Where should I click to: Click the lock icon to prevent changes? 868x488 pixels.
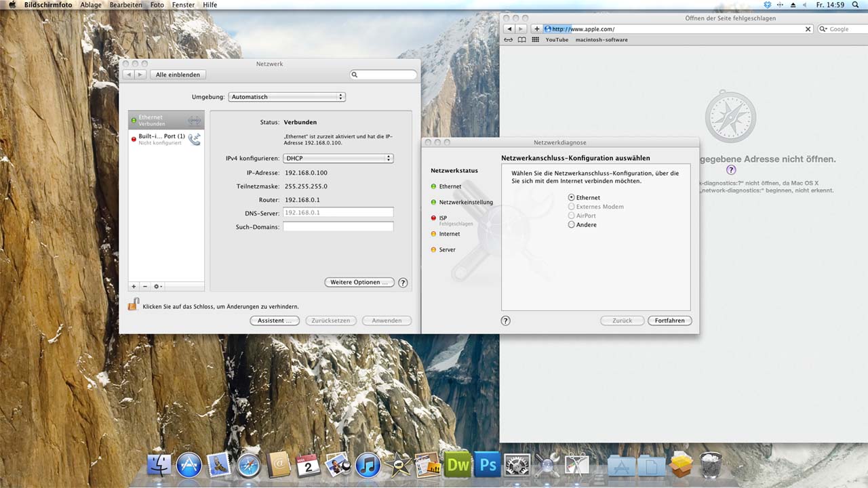pos(134,305)
